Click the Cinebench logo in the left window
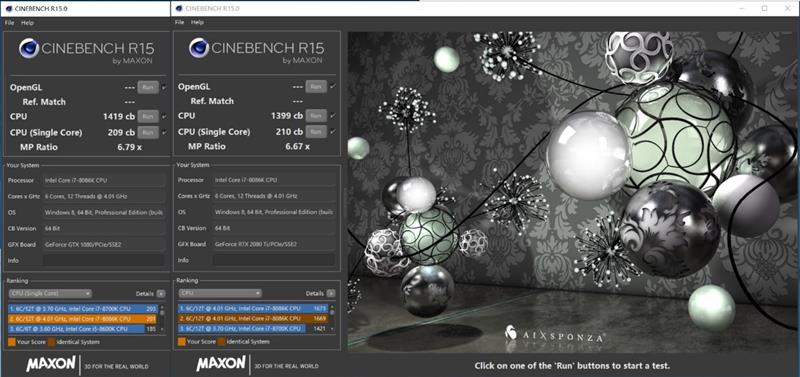Image resolution: width=800 pixels, height=377 pixels. click(86, 49)
